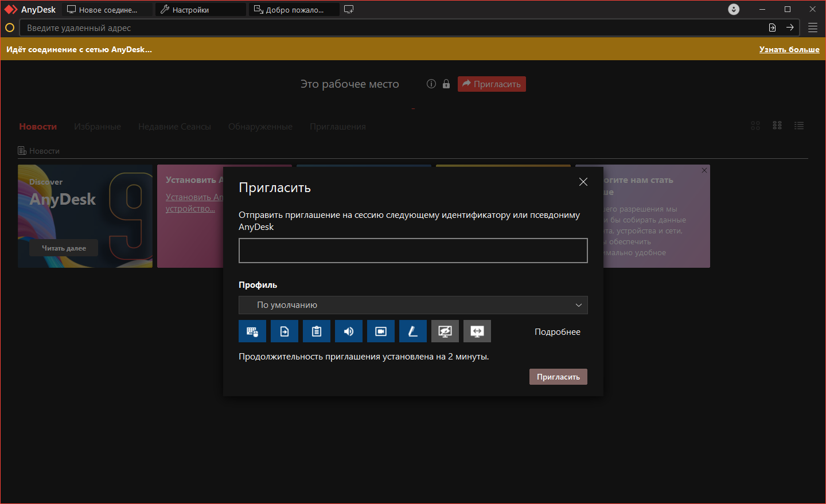Open the Discover AnyDesk 9 news thumbnail

click(85, 216)
